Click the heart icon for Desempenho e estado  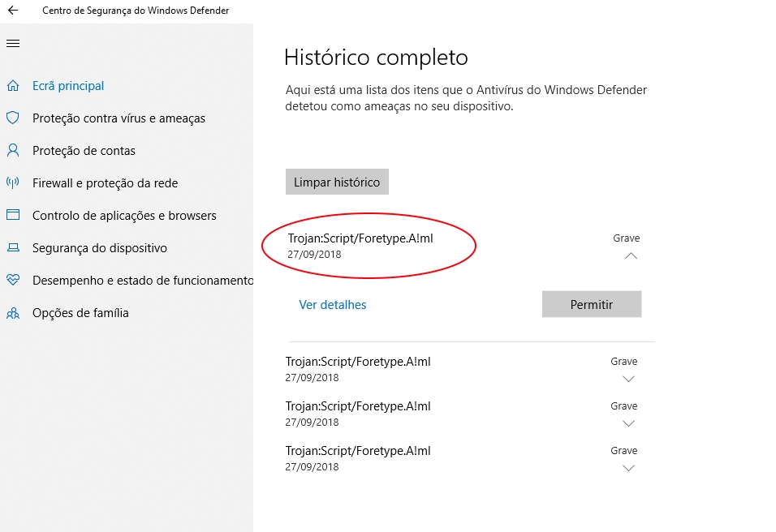coord(13,280)
